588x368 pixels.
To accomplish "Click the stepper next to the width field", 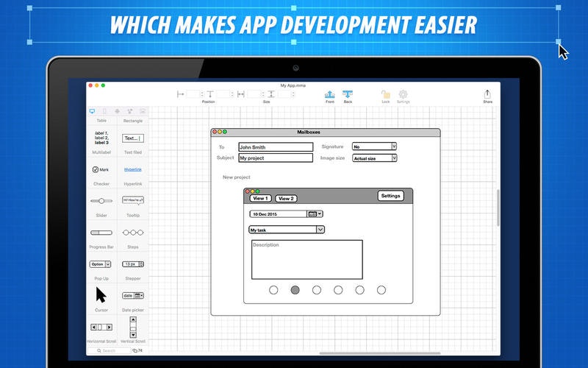I will pyautogui.click(x=263, y=94).
